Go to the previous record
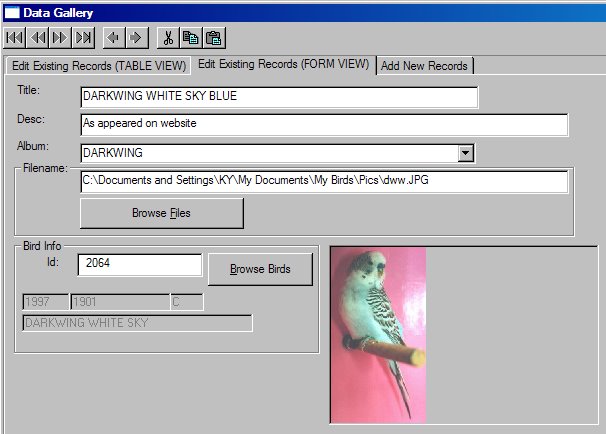Screen dimensions: 606x434 [x=37, y=37]
